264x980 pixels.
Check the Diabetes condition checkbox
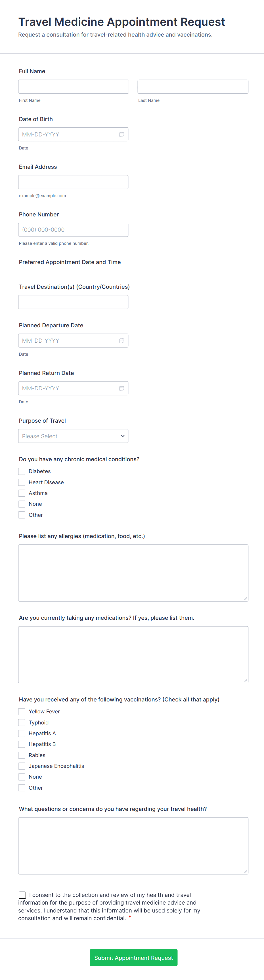coord(22,471)
